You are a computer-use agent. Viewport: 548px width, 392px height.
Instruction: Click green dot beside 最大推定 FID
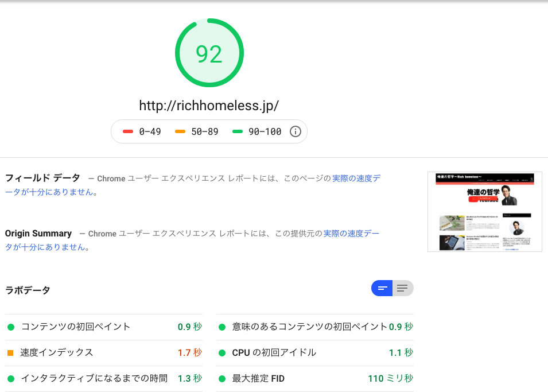tap(221, 379)
